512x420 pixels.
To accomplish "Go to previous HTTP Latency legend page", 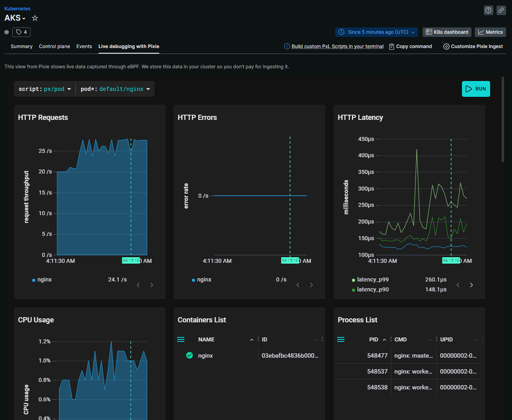I will click(458, 285).
